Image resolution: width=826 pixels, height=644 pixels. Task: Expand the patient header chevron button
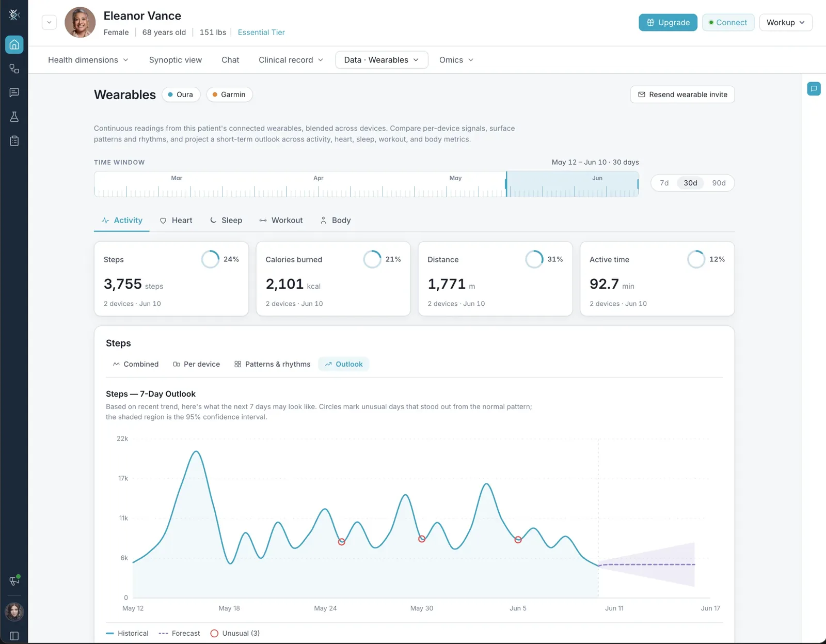[49, 22]
